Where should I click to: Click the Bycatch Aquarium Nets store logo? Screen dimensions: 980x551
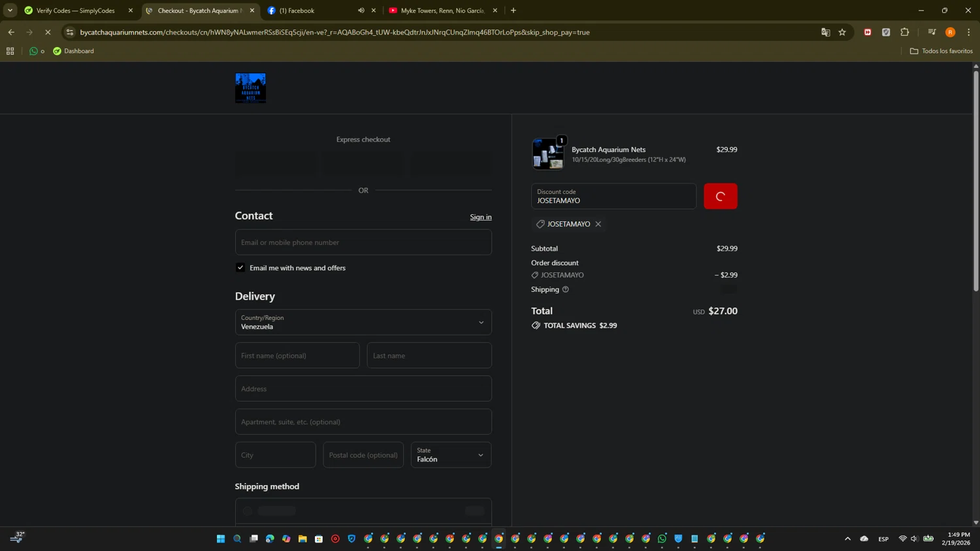[x=250, y=88]
